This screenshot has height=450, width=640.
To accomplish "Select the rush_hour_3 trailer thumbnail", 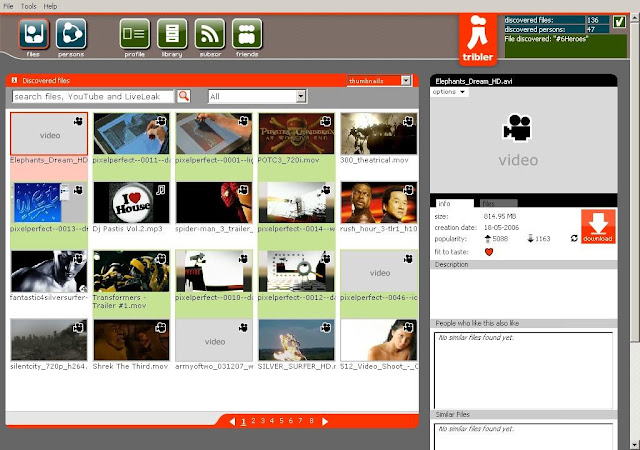I will 379,203.
